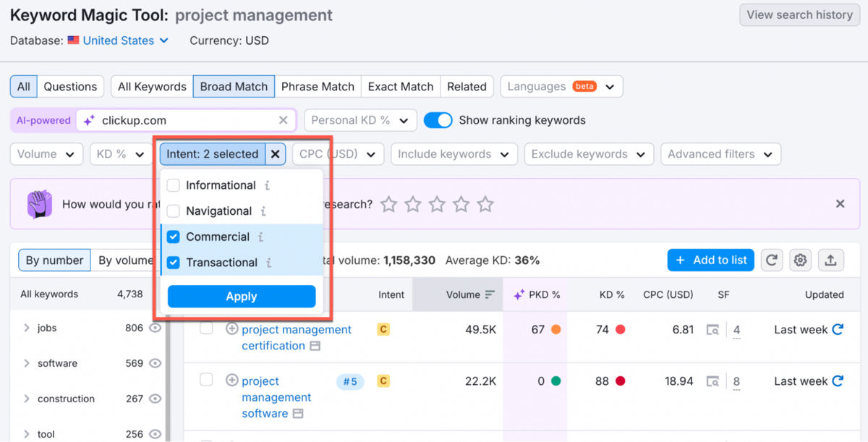
Task: Open the Volume filter dropdown
Action: (46, 154)
